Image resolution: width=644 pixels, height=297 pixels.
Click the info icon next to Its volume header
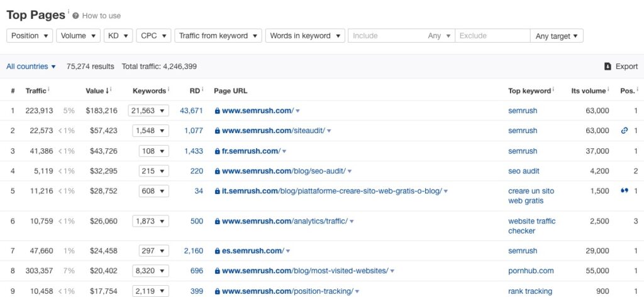click(x=608, y=89)
